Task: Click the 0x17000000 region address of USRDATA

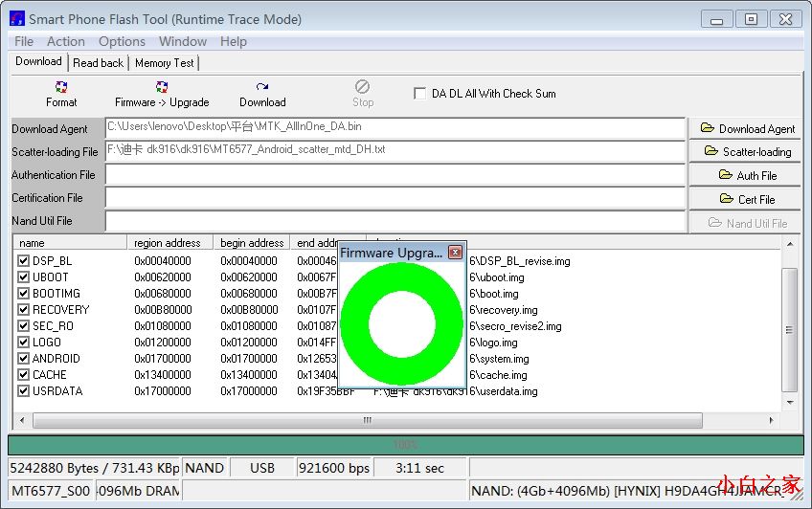Action: [163, 391]
